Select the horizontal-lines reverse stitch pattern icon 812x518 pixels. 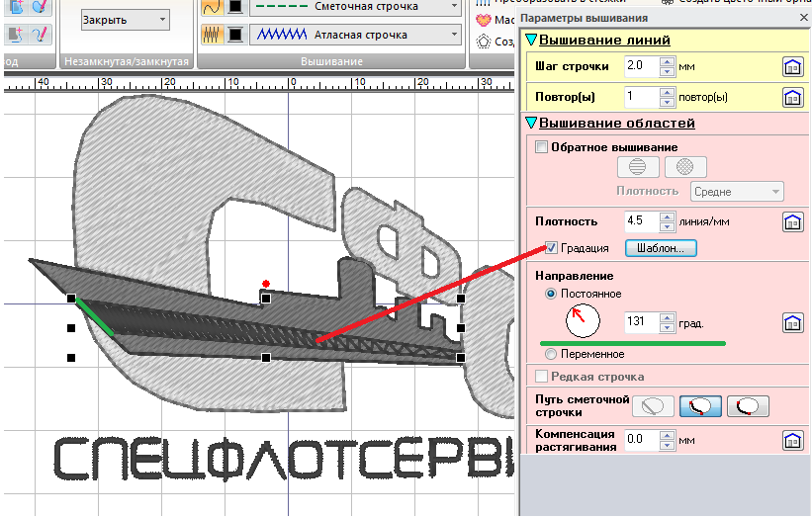[x=638, y=167]
